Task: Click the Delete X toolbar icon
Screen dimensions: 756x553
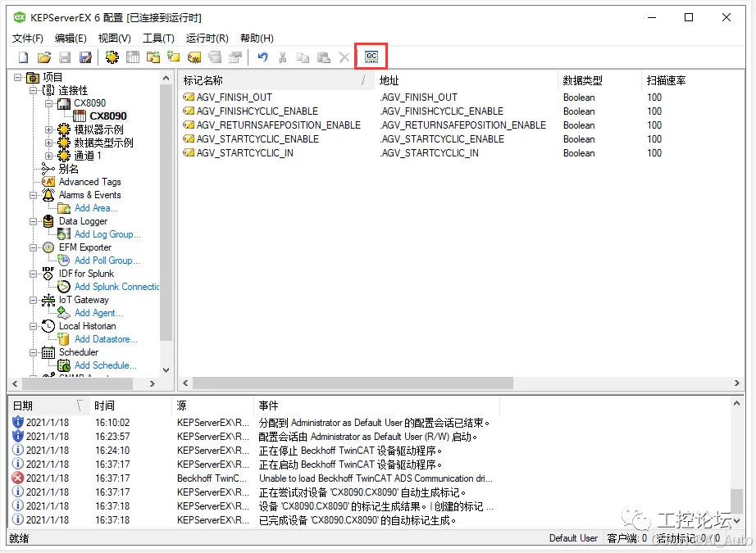Action: click(x=344, y=57)
